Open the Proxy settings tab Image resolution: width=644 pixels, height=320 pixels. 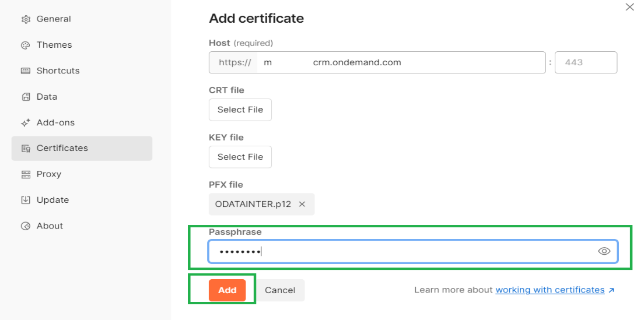82,174
